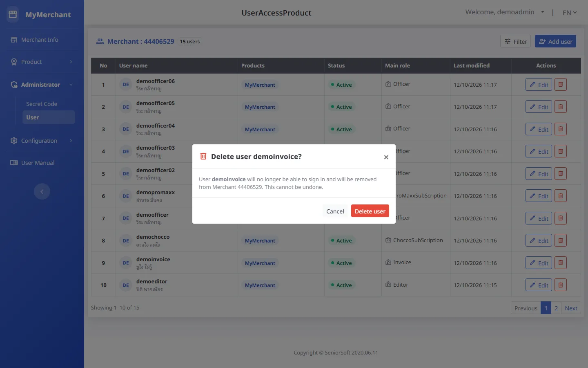
Task: Add a new user
Action: 555,41
